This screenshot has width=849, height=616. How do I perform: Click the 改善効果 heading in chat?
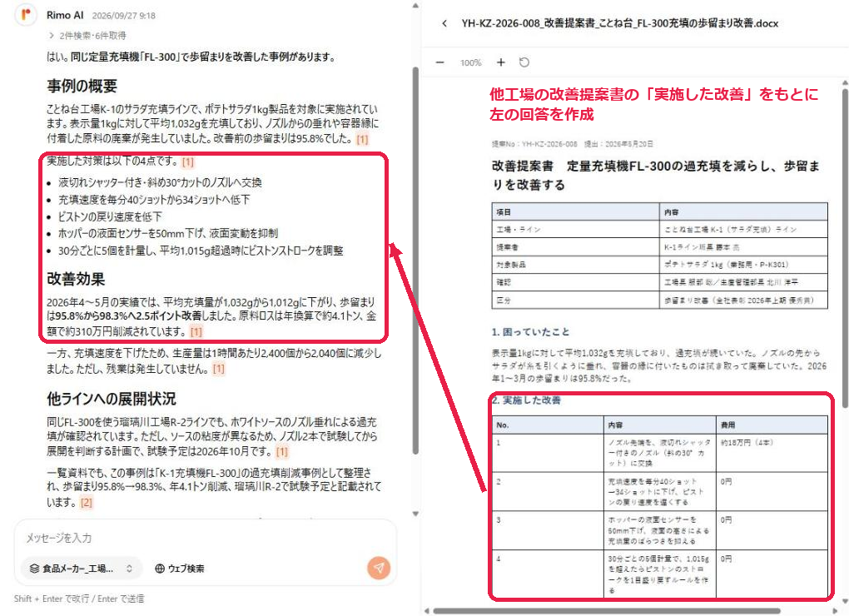(x=76, y=280)
